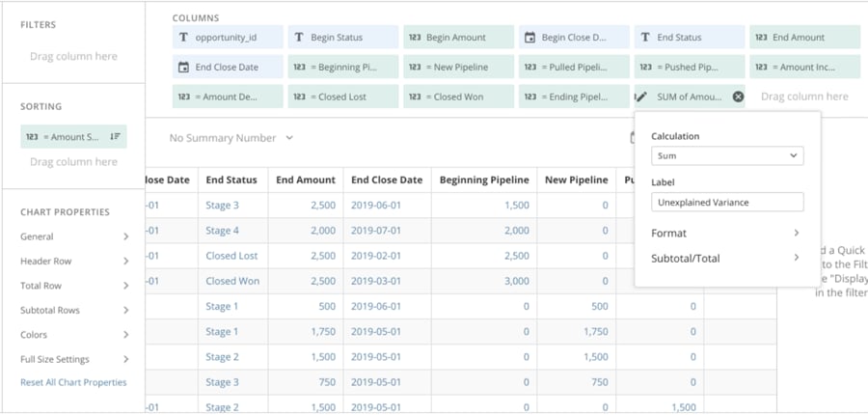Click text icon on End Status pill

645,37
